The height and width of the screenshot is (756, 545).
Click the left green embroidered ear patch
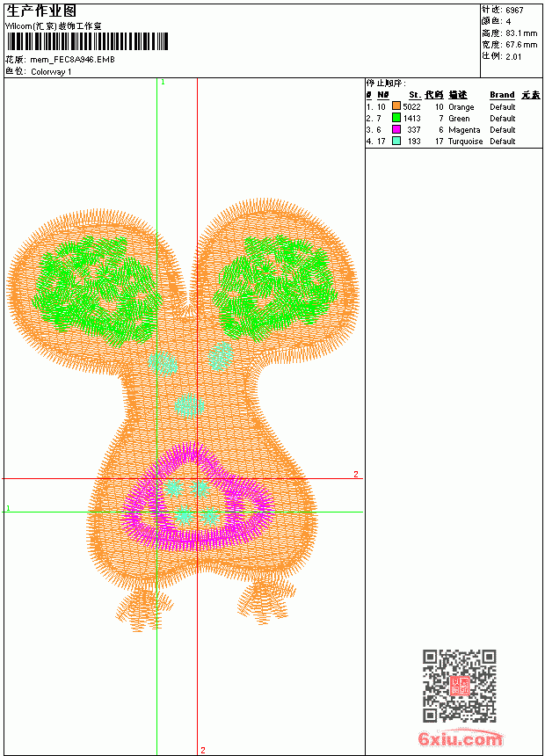point(98,291)
